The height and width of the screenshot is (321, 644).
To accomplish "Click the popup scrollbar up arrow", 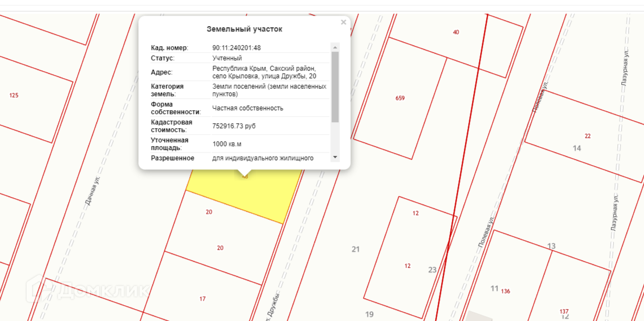I will click(335, 47).
